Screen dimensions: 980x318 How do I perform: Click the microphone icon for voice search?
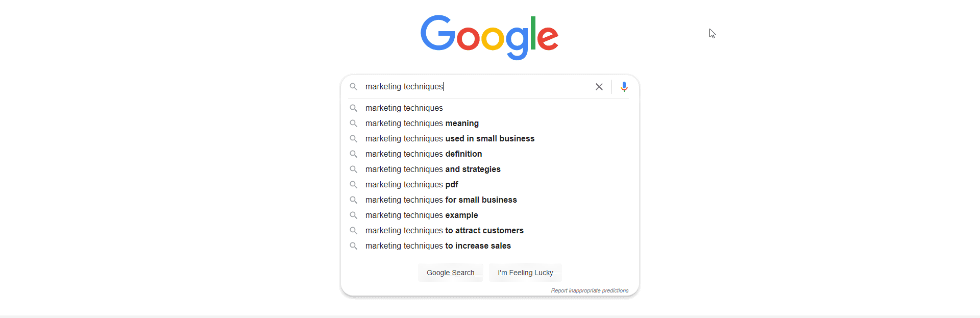[x=624, y=87]
